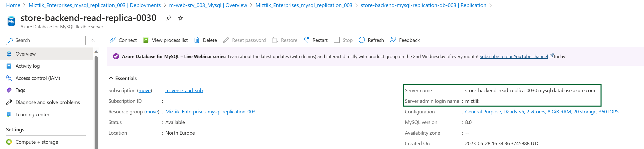Select the admin login name miztiik
This screenshot has width=644, height=149.
pos(472,101)
